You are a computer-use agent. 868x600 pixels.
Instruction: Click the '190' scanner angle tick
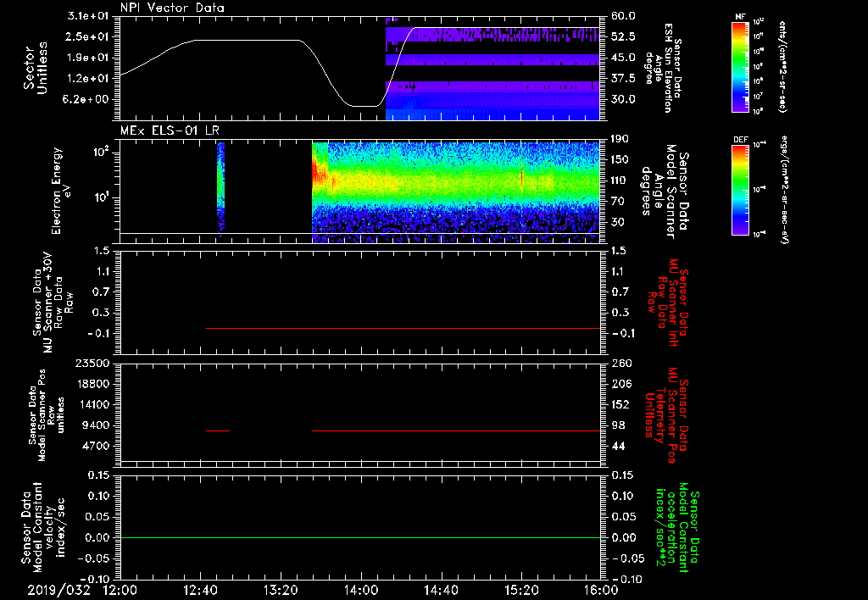click(620, 139)
